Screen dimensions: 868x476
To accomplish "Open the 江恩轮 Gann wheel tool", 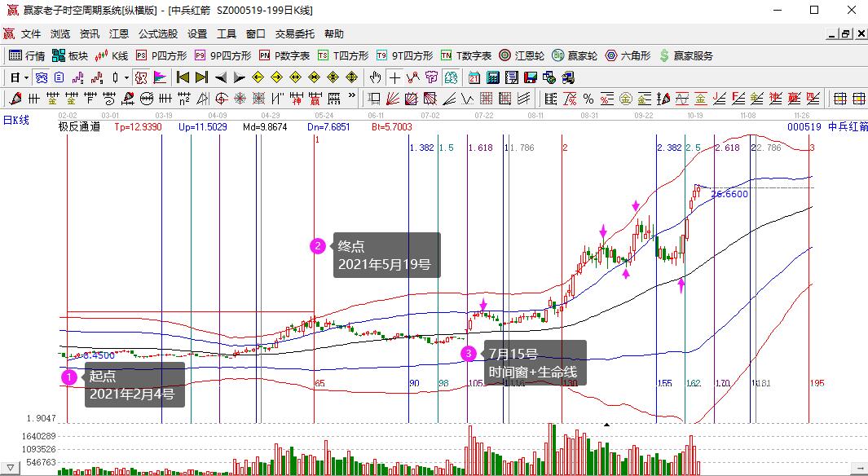I will [522, 55].
